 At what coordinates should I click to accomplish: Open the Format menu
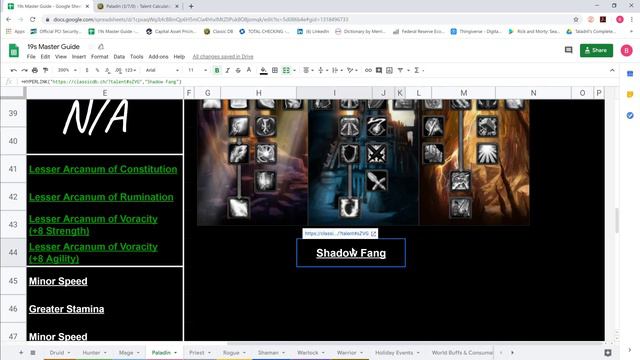pos(100,57)
